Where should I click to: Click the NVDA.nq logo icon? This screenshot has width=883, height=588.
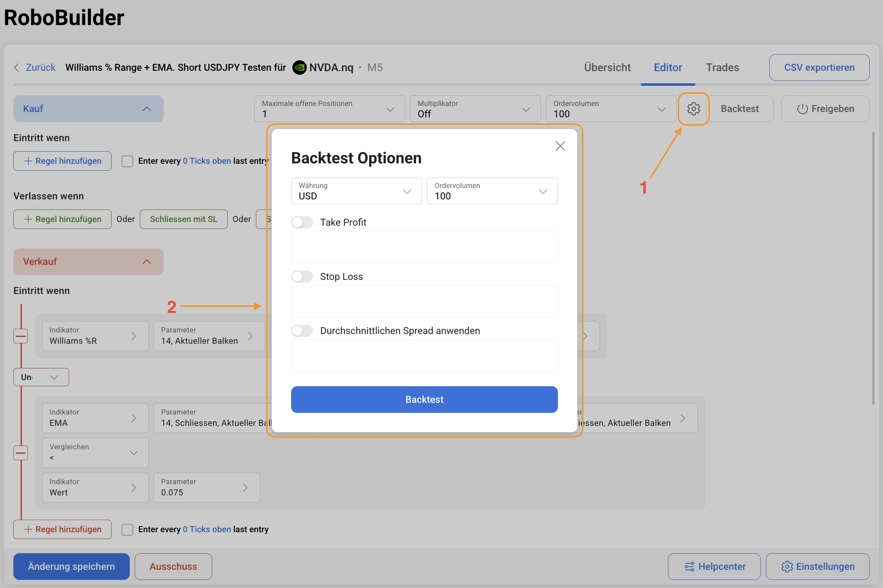click(x=300, y=68)
